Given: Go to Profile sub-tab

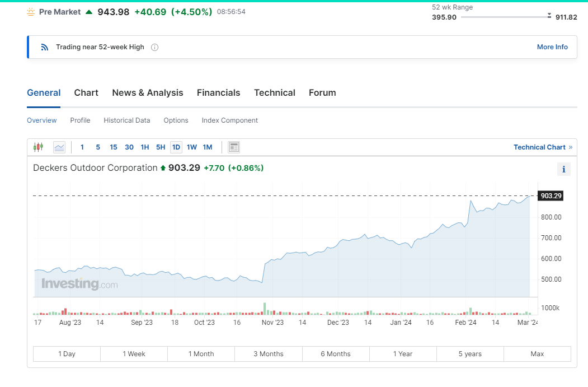Looking at the screenshot, I should [x=80, y=120].
